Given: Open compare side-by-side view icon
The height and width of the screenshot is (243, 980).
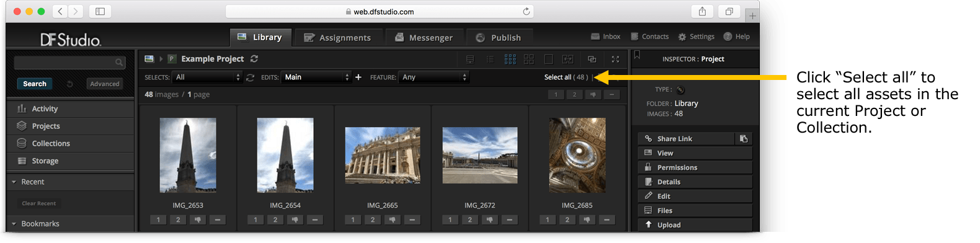Looking at the screenshot, I should (568, 59).
